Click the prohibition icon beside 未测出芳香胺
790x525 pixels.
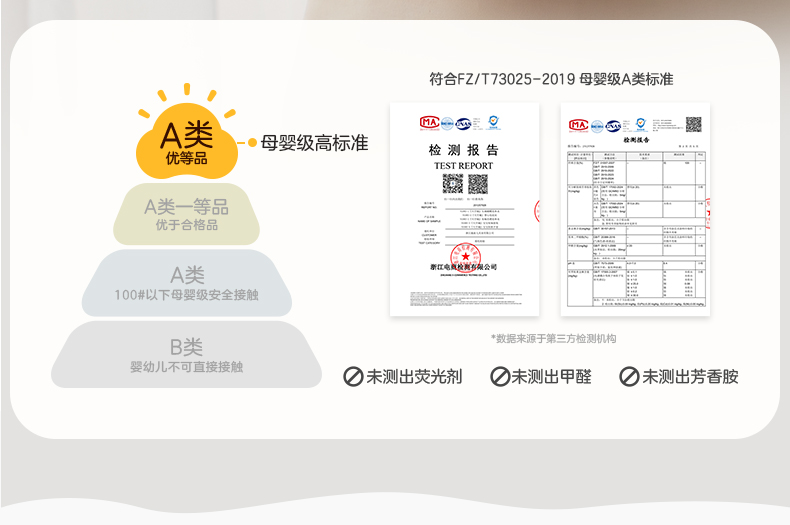click(629, 377)
